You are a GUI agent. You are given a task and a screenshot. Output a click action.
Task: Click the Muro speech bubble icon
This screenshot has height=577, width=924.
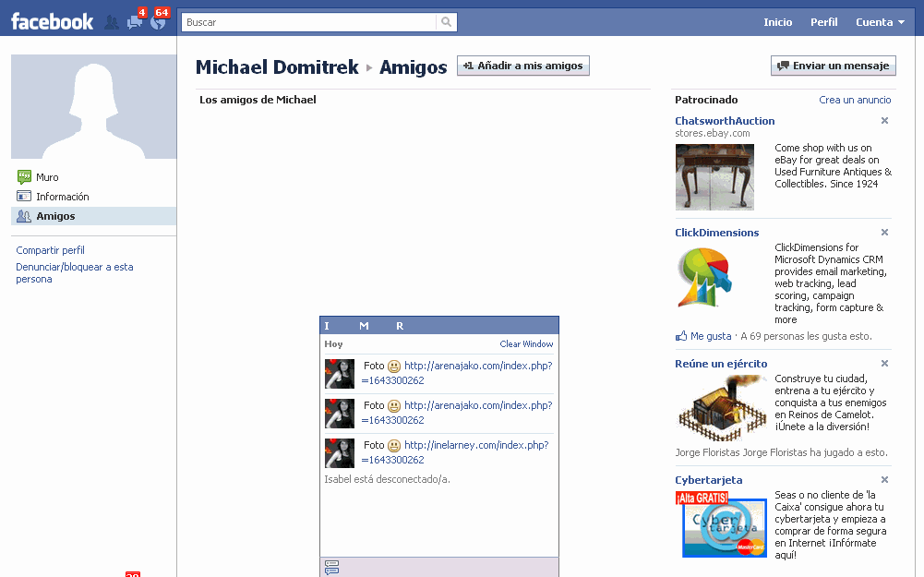click(x=24, y=177)
